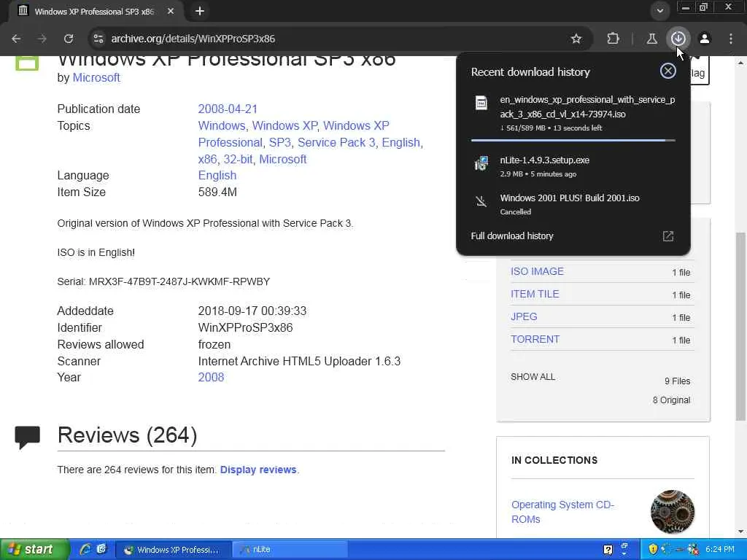Image resolution: width=747 pixels, height=560 pixels.
Task: Launch Internet Explorer from quick launch
Action: pos(86,550)
